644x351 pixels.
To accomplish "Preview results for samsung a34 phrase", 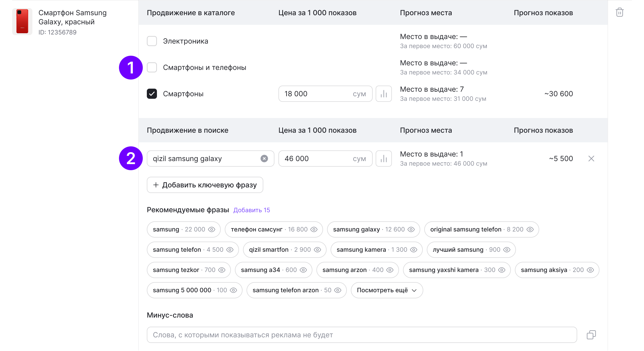I will pyautogui.click(x=303, y=270).
